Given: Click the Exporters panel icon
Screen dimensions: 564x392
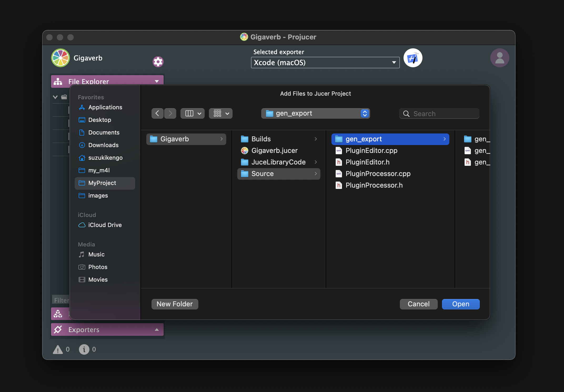Looking at the screenshot, I should (x=59, y=329).
